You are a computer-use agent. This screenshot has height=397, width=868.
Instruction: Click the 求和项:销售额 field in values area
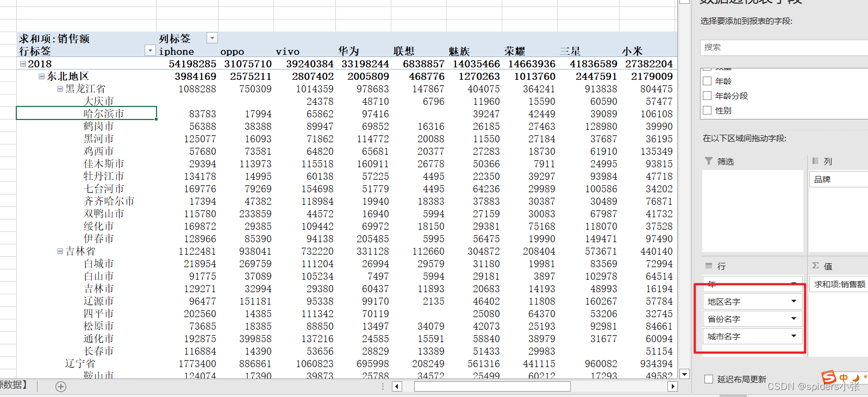click(839, 284)
